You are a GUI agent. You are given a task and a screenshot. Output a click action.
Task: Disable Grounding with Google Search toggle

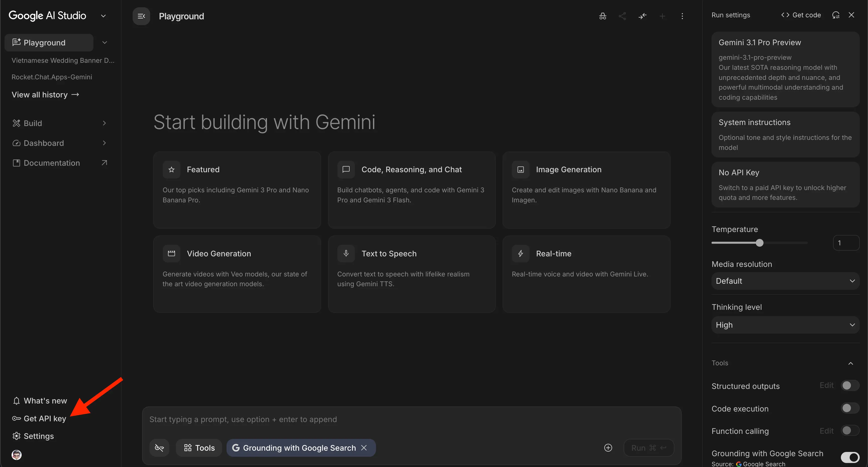(850, 457)
